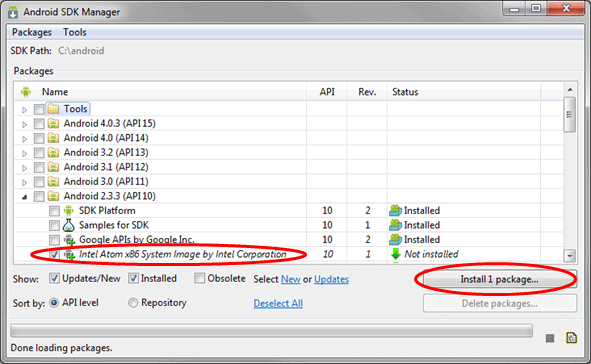Click the stop loading square icon
The width and height of the screenshot is (591, 364).
(550, 338)
